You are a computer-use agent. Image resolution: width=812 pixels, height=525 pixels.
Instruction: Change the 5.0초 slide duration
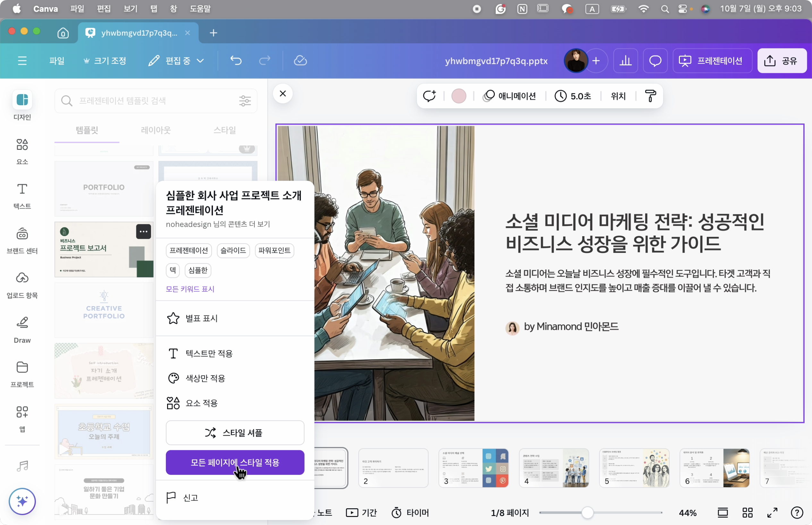click(x=572, y=96)
